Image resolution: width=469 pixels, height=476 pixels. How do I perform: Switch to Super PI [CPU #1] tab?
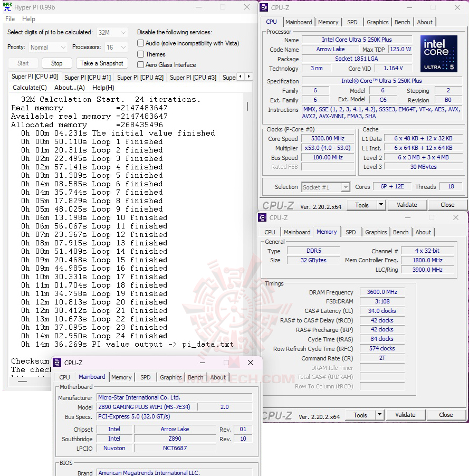tap(88, 78)
